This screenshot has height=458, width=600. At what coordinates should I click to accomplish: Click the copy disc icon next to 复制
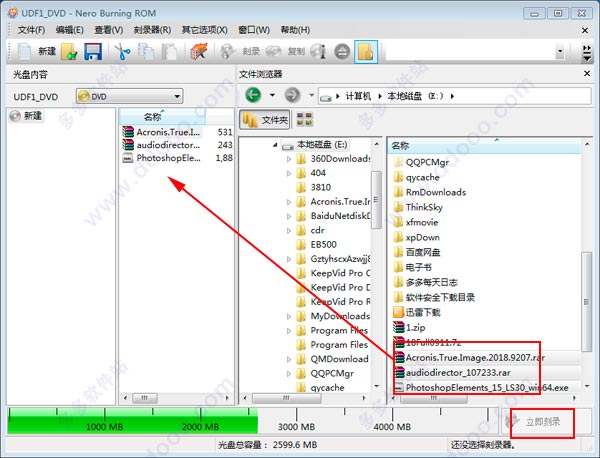274,51
